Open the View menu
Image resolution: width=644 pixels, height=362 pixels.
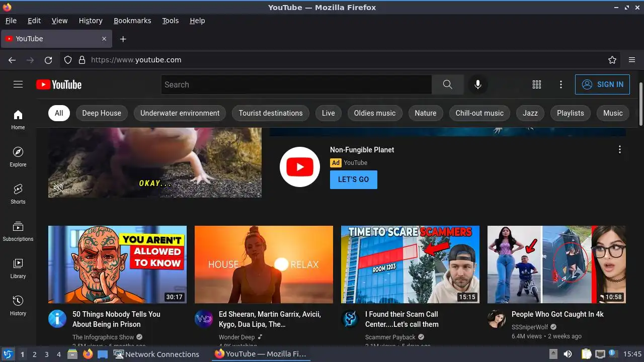pos(59,21)
